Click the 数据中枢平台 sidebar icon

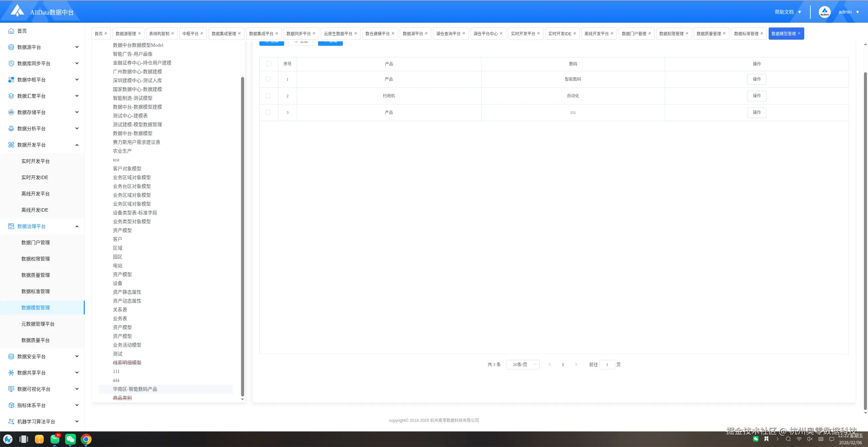(x=11, y=80)
